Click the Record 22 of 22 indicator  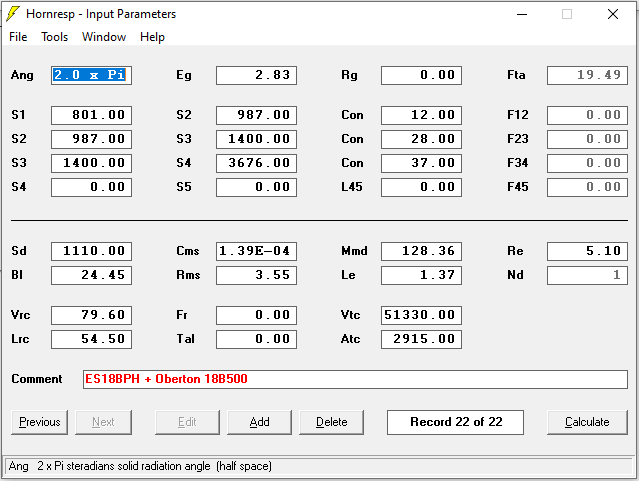click(x=455, y=422)
